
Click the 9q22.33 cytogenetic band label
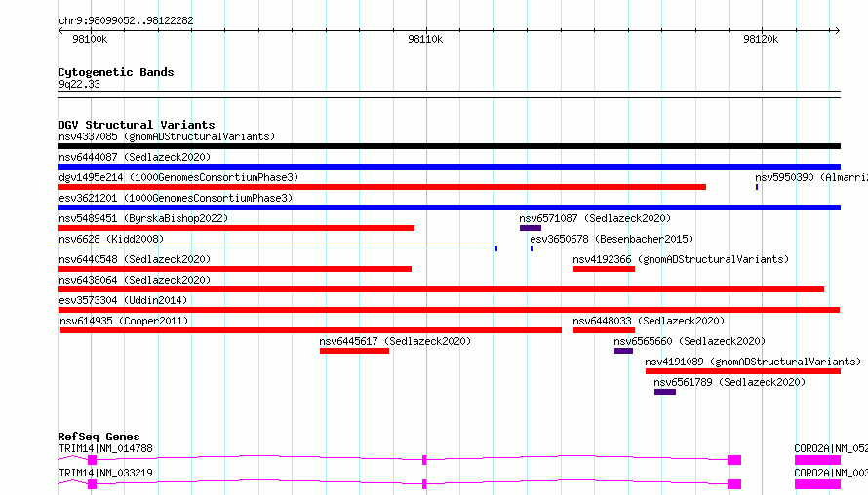click(79, 84)
